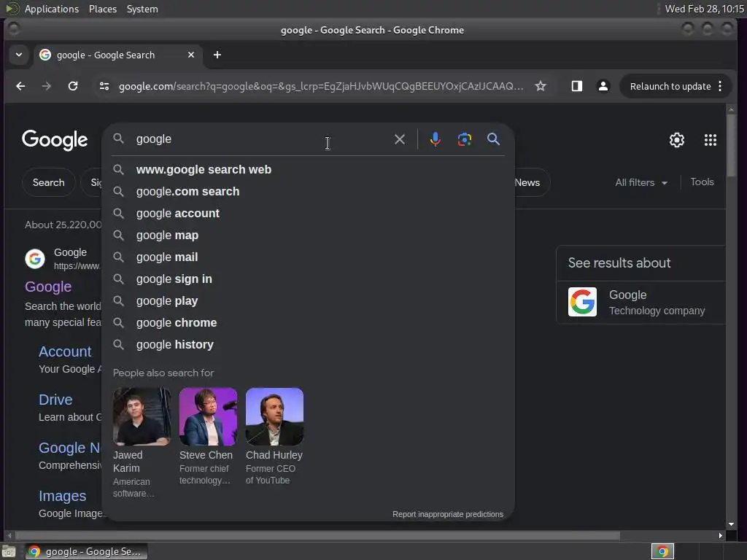
Task: Open the Images sitelink
Action: tap(63, 496)
